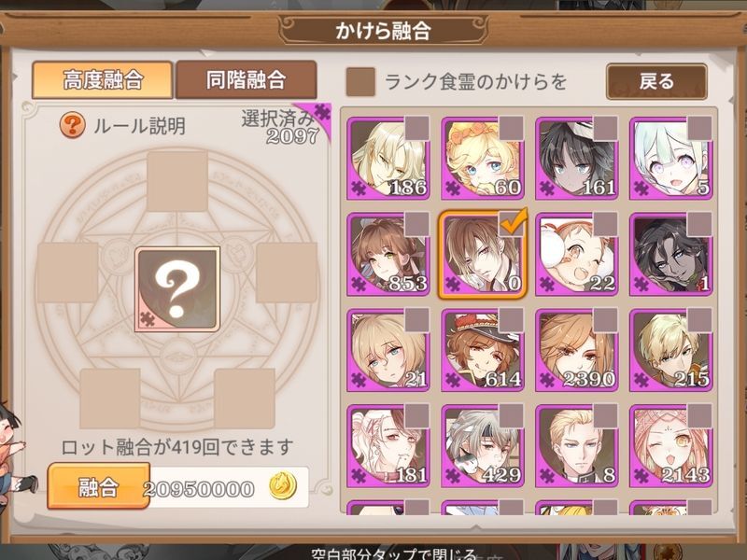The width and height of the screenshot is (747, 560).
Task: Choose the character shard showing 614
Action: 483,350
